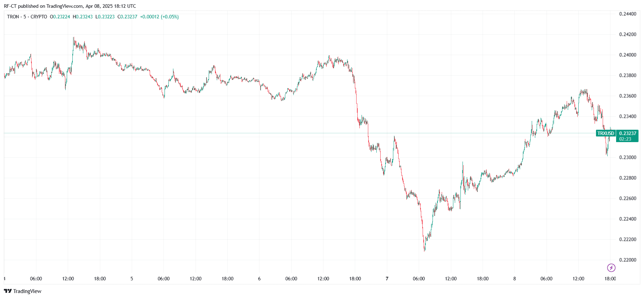Select date 6 on the time axis
644x298 pixels.
(x=259, y=279)
